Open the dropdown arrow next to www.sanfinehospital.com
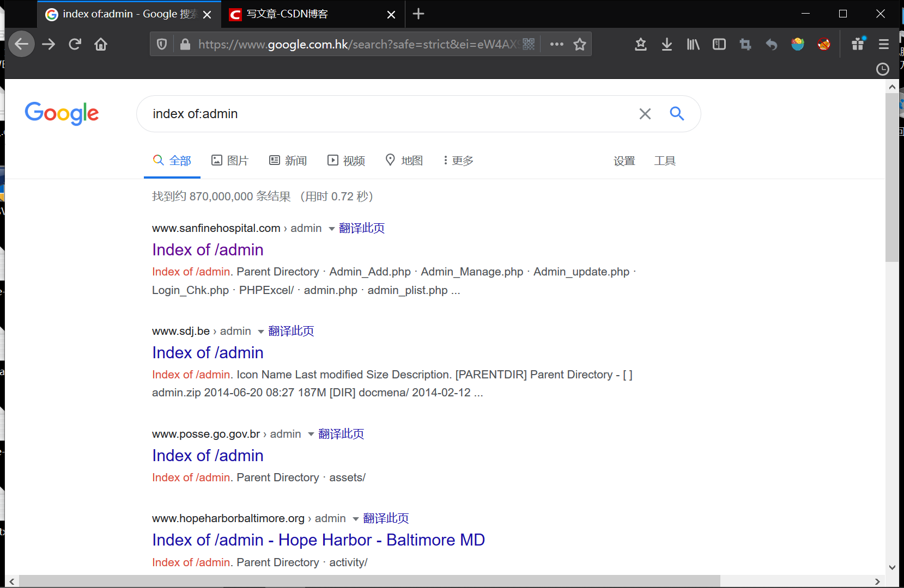The width and height of the screenshot is (904, 588). pyautogui.click(x=331, y=229)
